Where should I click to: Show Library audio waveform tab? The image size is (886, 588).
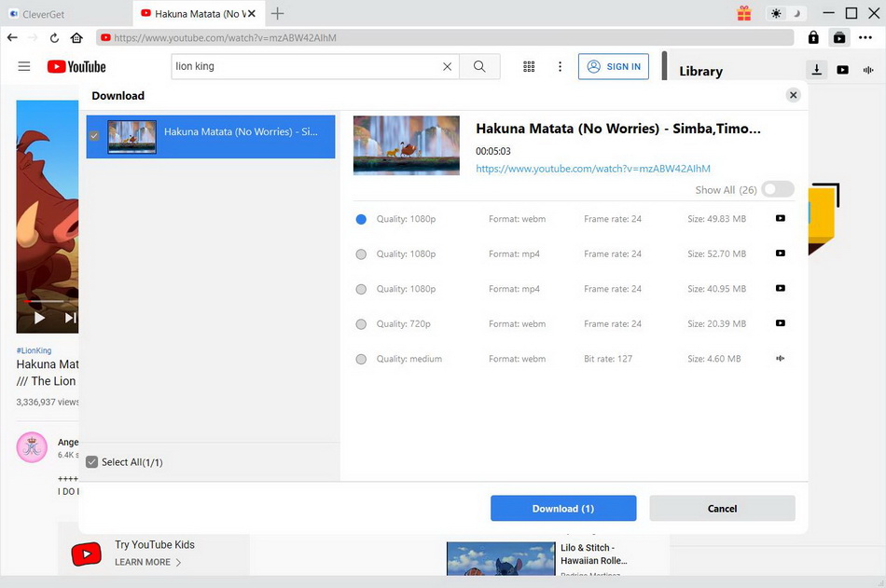[868, 70]
